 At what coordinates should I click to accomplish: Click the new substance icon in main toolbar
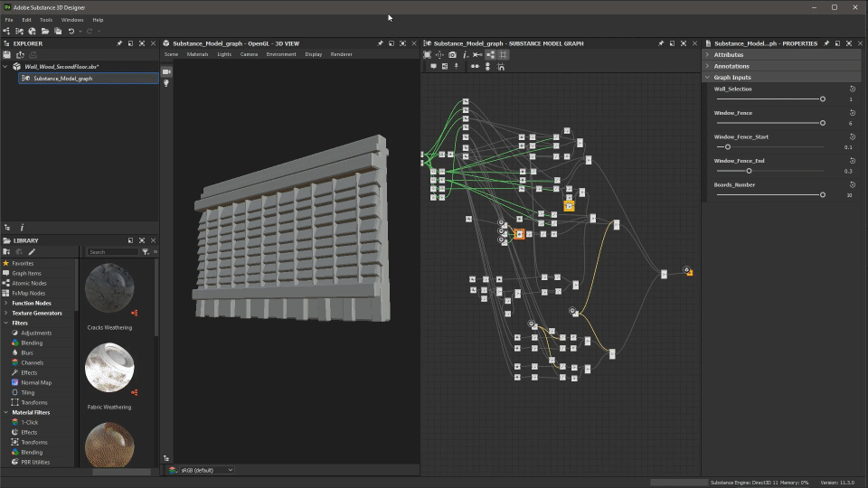(6, 32)
